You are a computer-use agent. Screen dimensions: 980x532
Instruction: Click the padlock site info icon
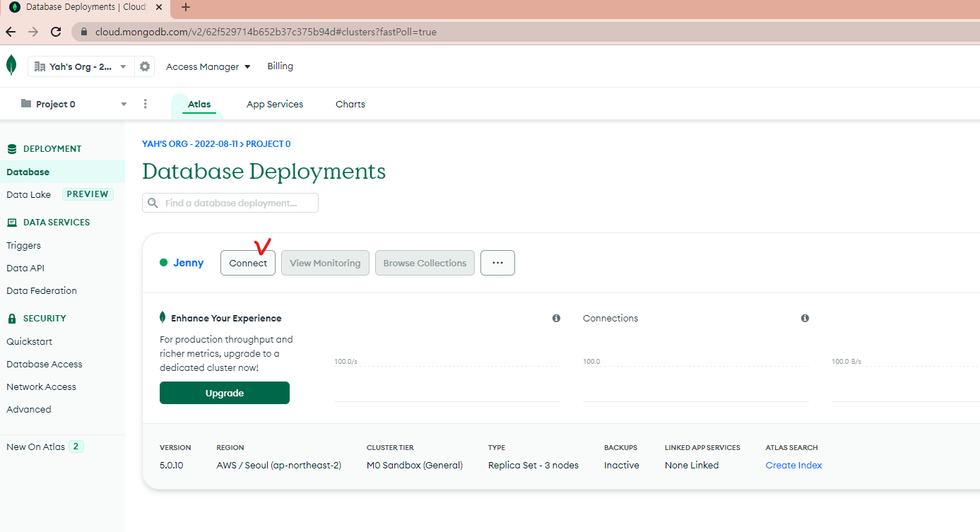[83, 32]
